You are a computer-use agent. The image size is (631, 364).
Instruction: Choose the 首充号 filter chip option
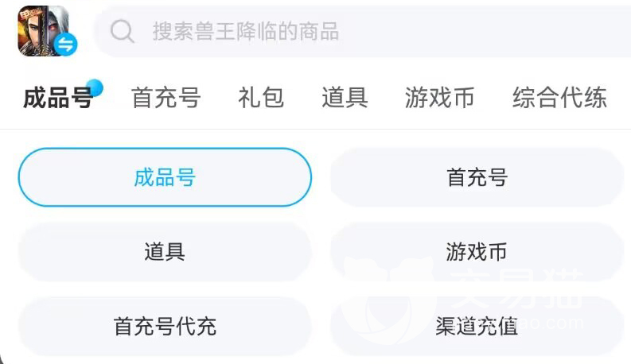[x=477, y=177]
